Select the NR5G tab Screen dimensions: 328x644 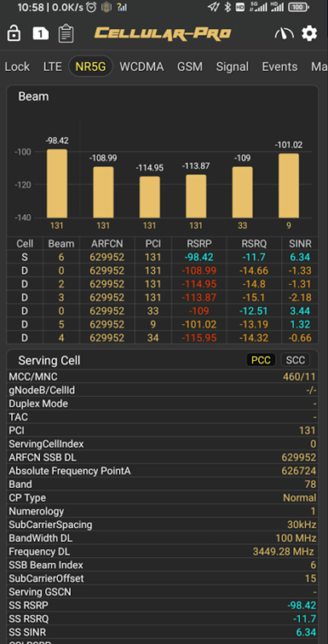tap(91, 67)
